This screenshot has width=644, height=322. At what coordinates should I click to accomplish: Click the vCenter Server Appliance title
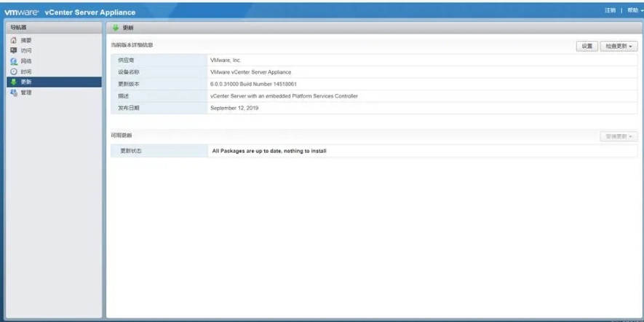pos(90,12)
